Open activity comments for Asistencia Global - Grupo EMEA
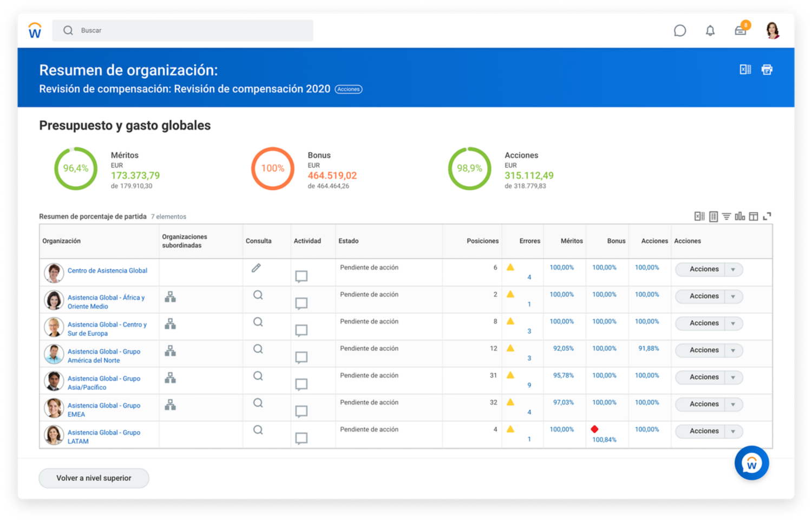This screenshot has width=812, height=521. pos(302,412)
